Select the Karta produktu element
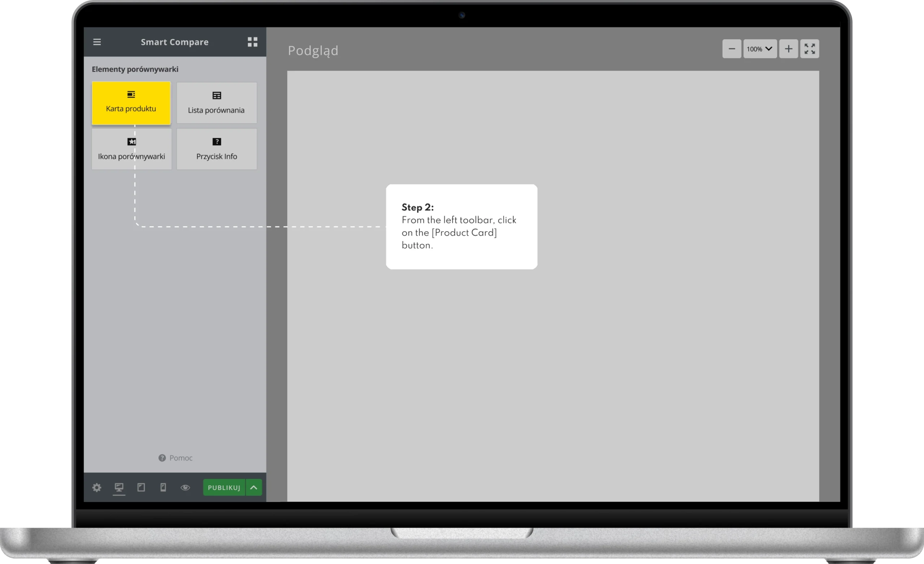This screenshot has height=564, width=924. (131, 103)
